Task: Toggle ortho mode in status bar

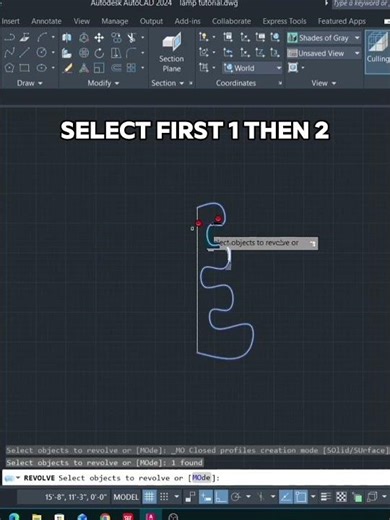Action: 221,497
